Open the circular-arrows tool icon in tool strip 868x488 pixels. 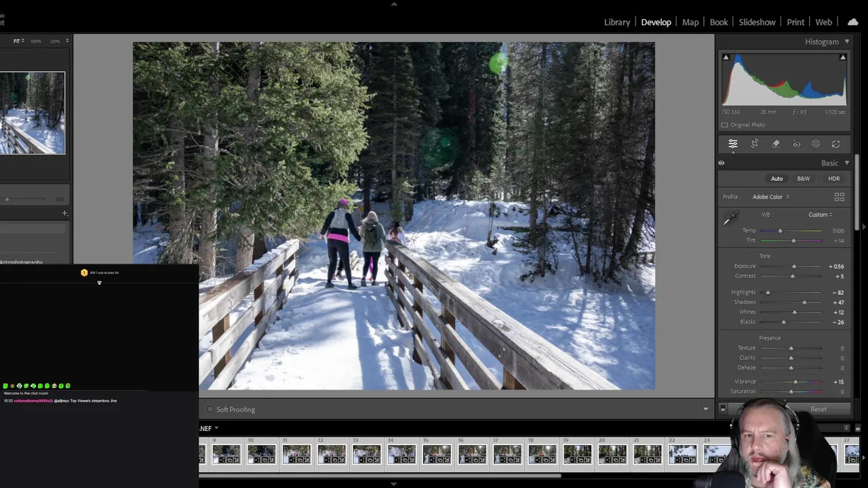click(x=836, y=144)
